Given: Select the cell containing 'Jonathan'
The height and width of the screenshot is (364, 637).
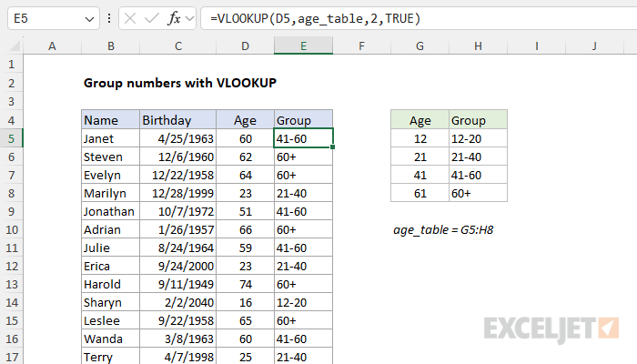Looking at the screenshot, I should tap(110, 211).
